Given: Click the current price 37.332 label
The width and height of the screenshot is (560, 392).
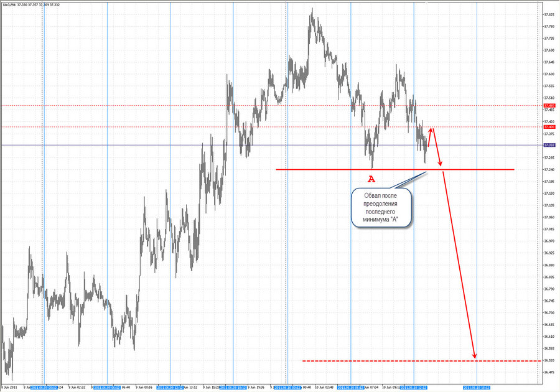Looking at the screenshot, I should point(549,145).
